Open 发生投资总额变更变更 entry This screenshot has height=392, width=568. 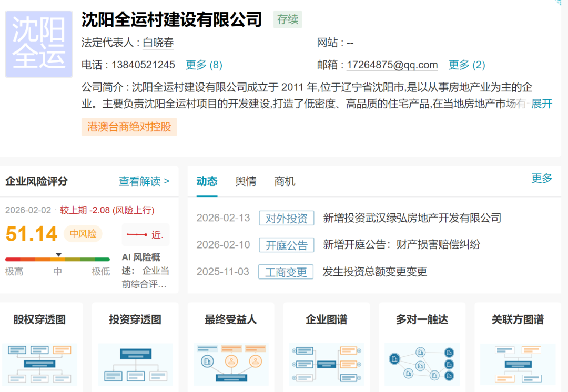375,272
